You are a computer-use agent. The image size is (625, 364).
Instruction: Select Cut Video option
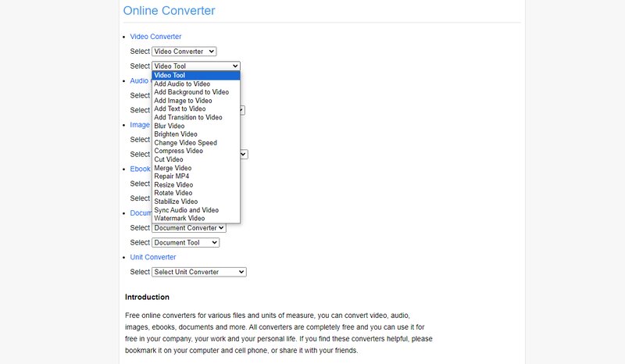pyautogui.click(x=196, y=159)
